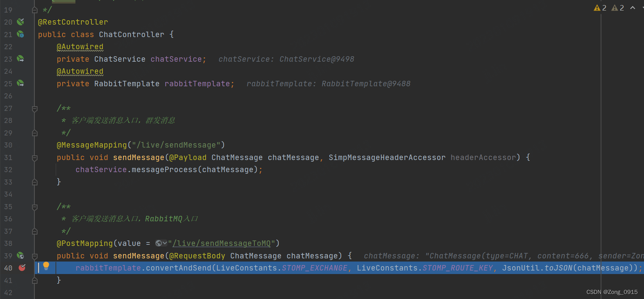Go to previous highlighted error arrow
This screenshot has width=644, height=299.
[x=633, y=8]
